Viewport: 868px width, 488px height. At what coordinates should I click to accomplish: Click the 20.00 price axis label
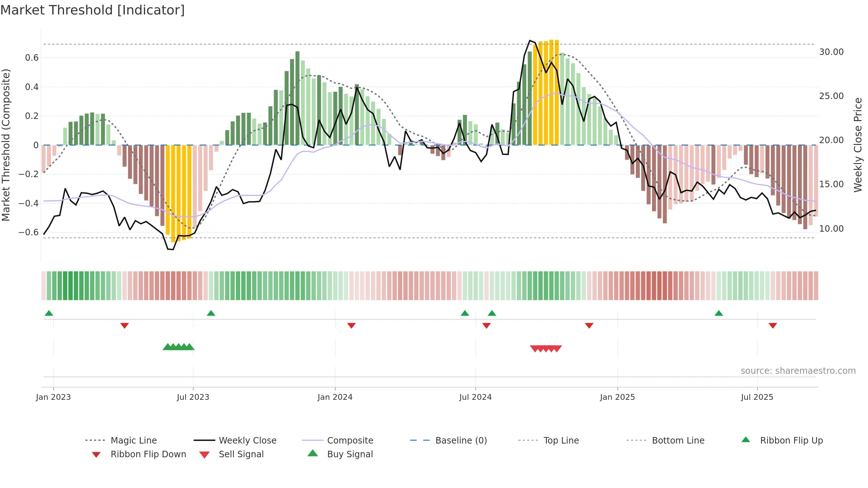click(x=831, y=140)
